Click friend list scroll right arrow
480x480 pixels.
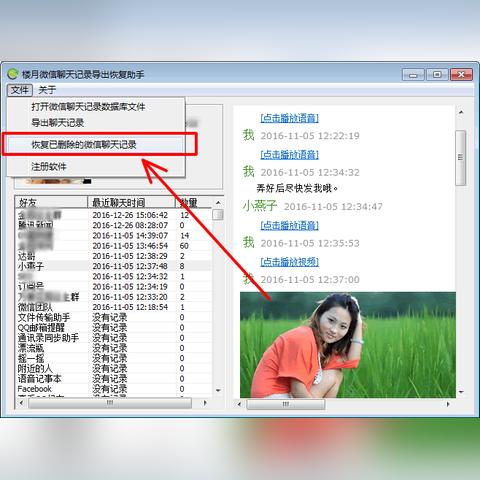pyautogui.click(x=205, y=403)
